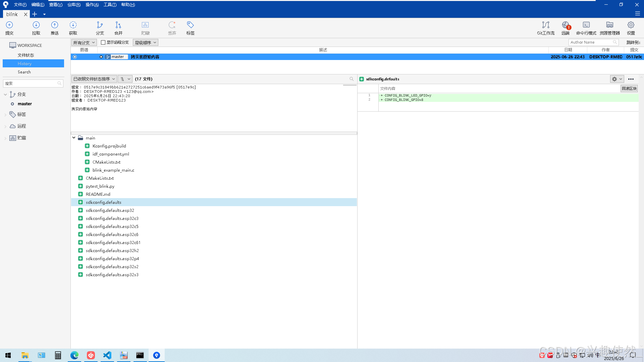
Task: Select the commit graph radio dot
Action: click(75, 57)
